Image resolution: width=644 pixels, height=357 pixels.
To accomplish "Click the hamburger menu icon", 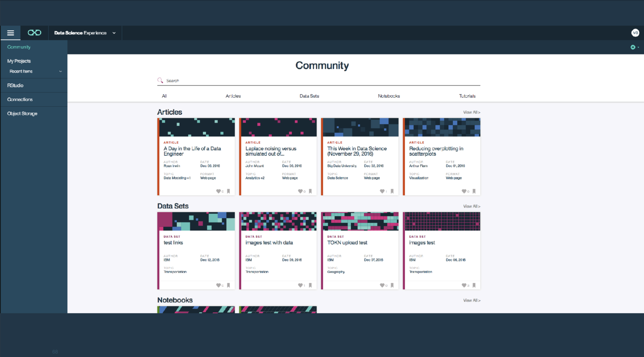I will (x=11, y=33).
